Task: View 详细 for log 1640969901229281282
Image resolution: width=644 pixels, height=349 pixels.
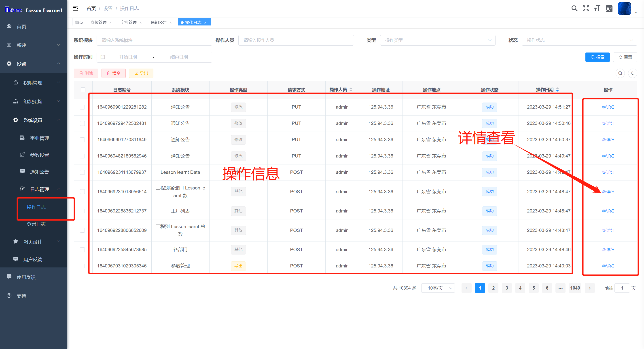Action: point(608,107)
